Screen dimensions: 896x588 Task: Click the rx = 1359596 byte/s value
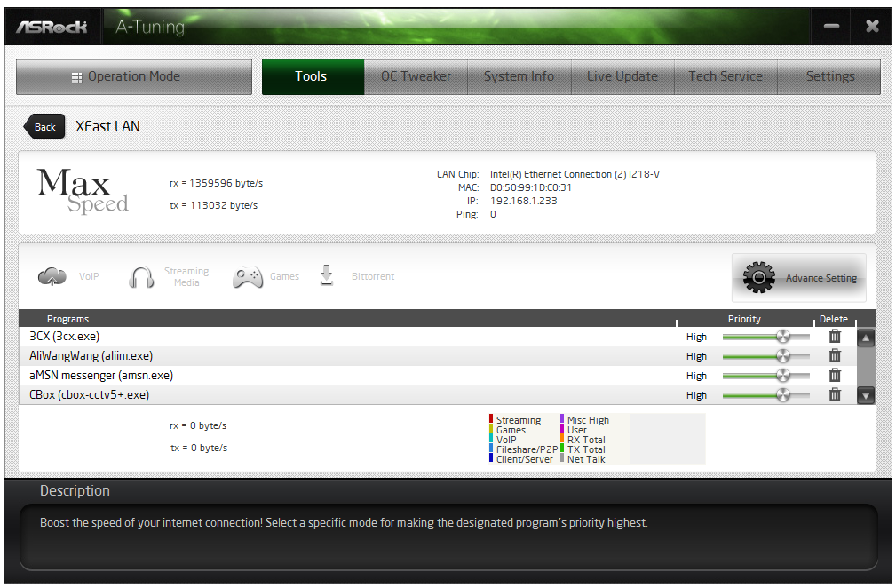click(x=216, y=184)
